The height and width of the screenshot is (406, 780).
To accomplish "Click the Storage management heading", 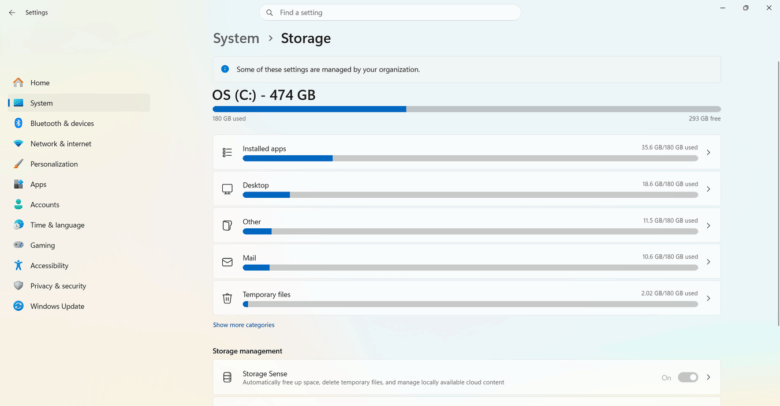I will pos(247,351).
